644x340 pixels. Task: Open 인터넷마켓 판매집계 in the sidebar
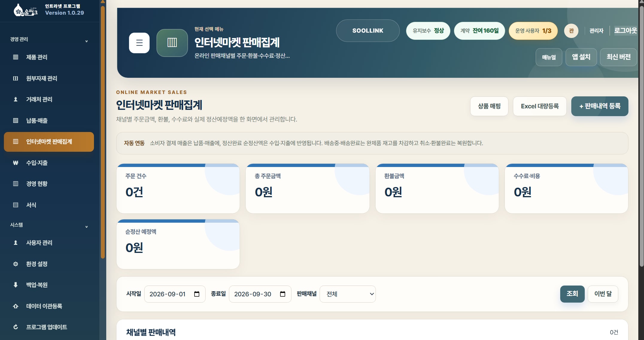[49, 142]
